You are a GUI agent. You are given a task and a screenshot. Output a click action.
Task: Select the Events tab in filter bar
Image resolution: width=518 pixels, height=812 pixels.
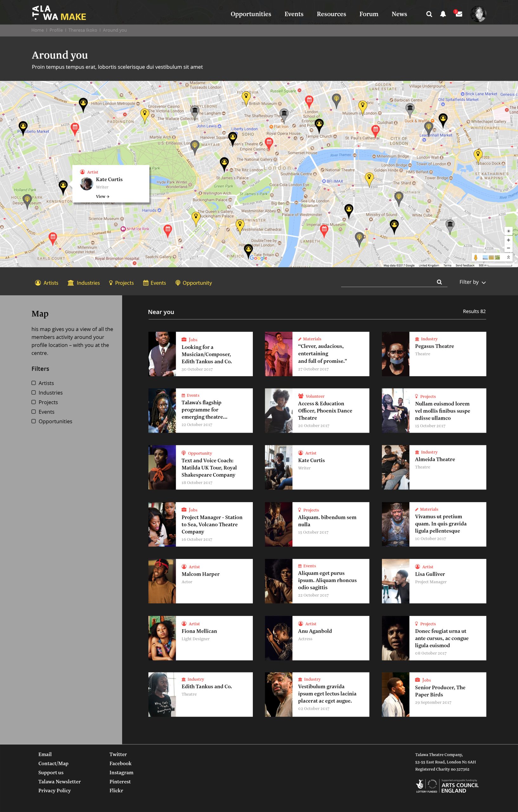154,283
